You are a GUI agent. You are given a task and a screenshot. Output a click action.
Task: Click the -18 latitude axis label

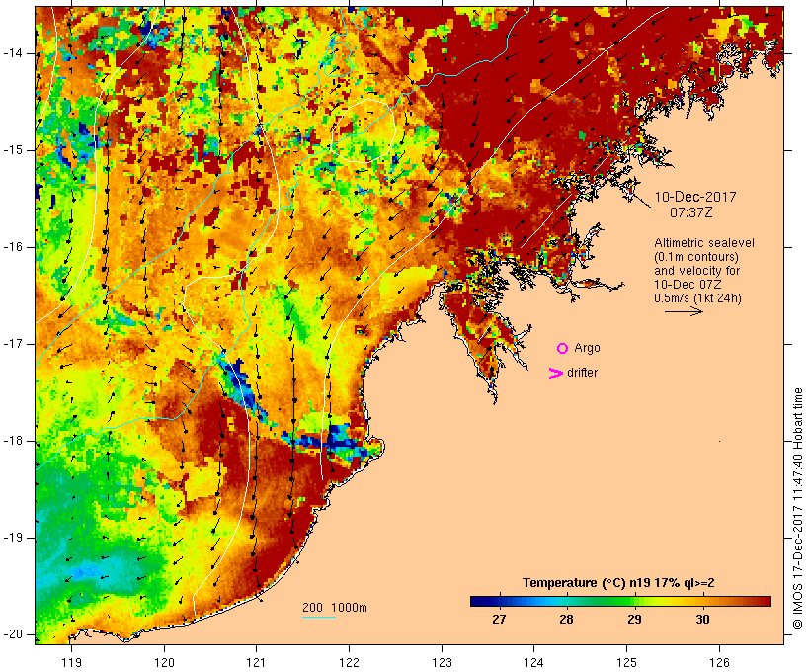point(13,441)
